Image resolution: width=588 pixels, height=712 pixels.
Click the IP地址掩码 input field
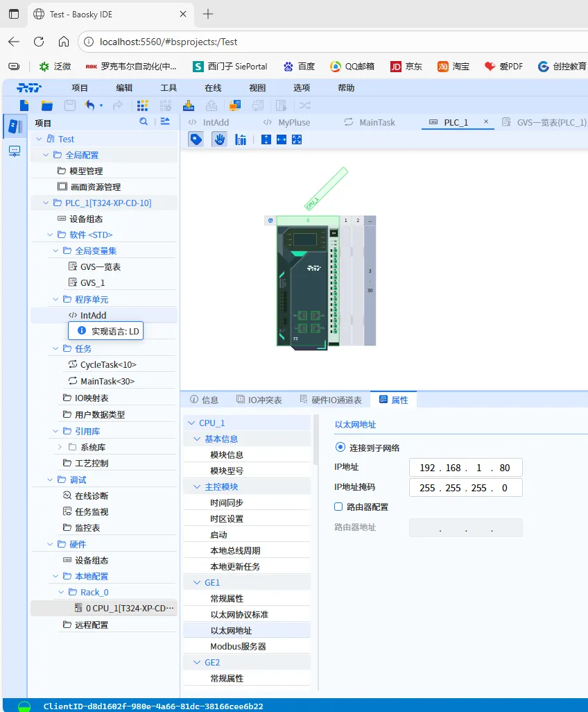click(465, 488)
